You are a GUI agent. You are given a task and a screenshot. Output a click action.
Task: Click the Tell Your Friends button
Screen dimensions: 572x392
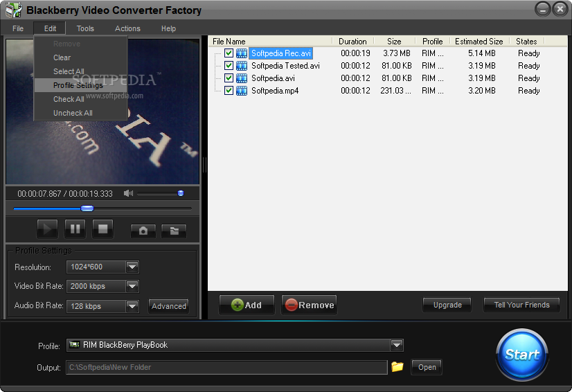(521, 305)
